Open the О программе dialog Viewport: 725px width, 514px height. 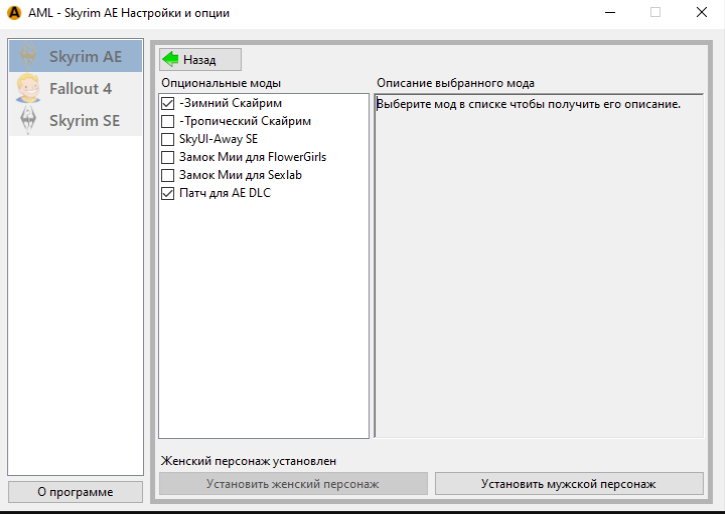(x=76, y=492)
